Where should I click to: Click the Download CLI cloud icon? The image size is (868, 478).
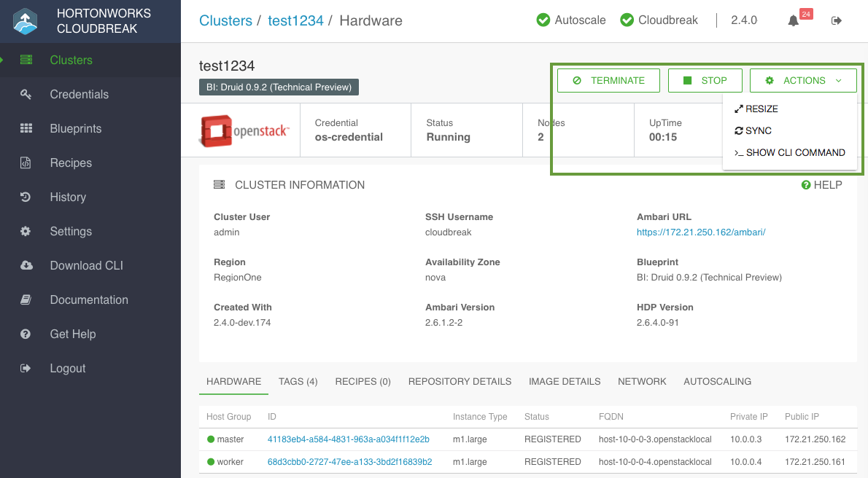(x=26, y=265)
